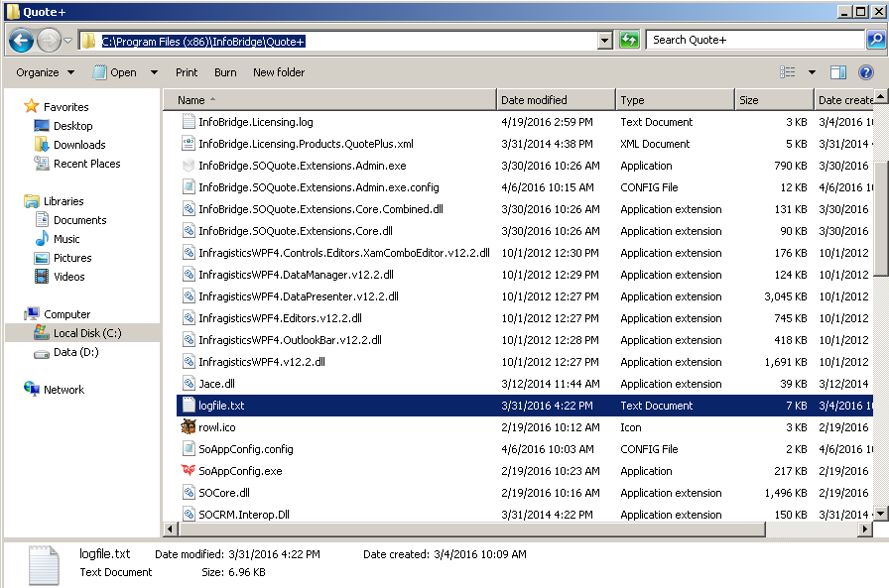Image resolution: width=889 pixels, height=588 pixels.
Task: Click the New folder button
Action: point(279,72)
